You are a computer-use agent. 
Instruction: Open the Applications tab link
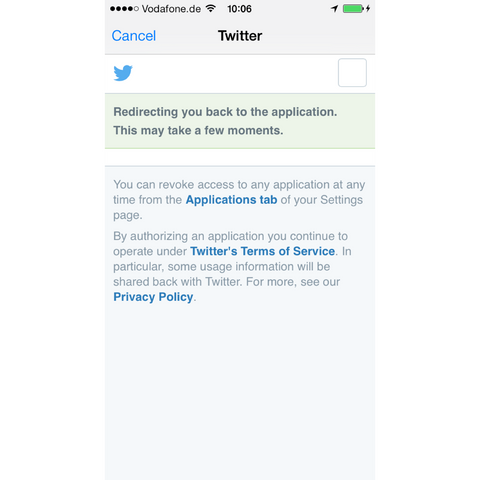pyautogui.click(x=232, y=200)
